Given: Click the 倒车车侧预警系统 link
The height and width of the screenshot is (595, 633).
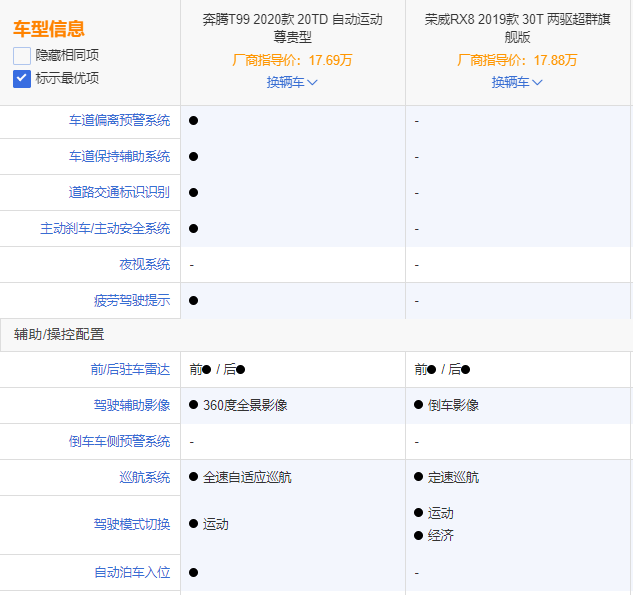Looking at the screenshot, I should coord(119,442).
